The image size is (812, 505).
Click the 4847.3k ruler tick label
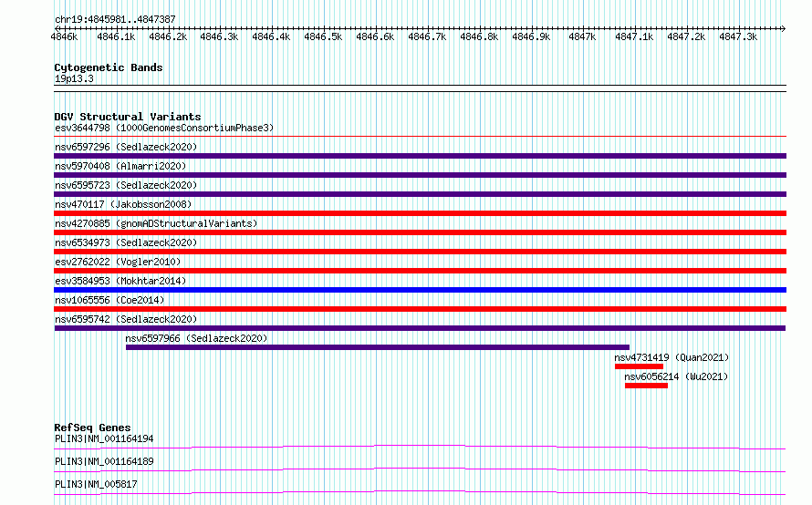[x=738, y=36]
